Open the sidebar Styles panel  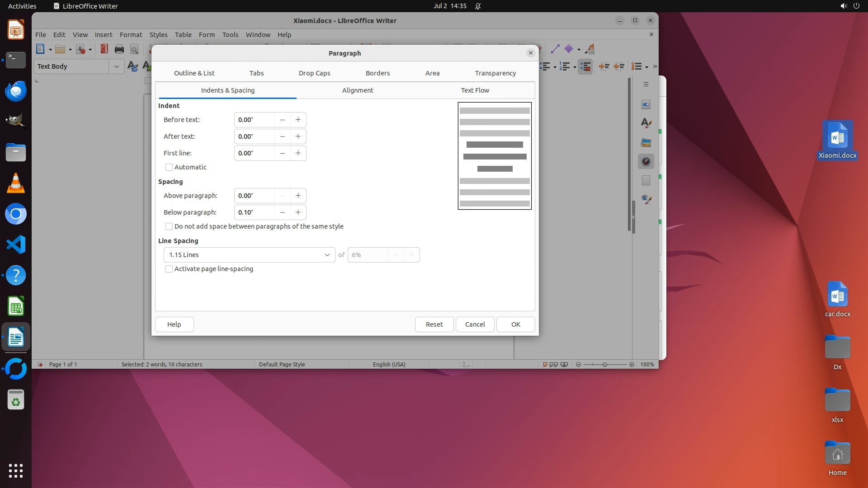pos(646,123)
